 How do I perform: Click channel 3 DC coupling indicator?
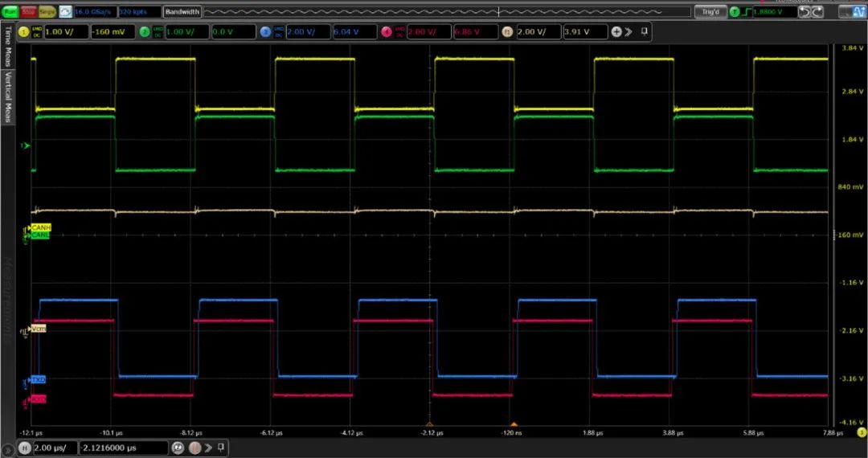(x=278, y=35)
